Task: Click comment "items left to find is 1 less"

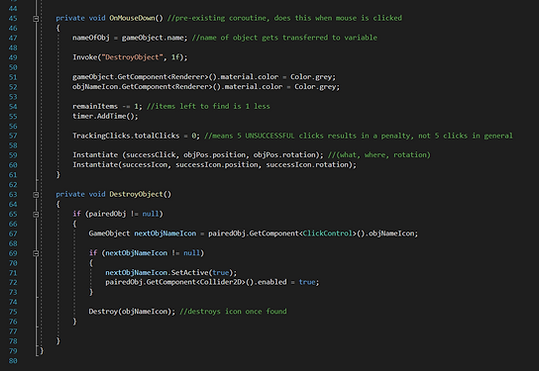Action: pos(208,106)
